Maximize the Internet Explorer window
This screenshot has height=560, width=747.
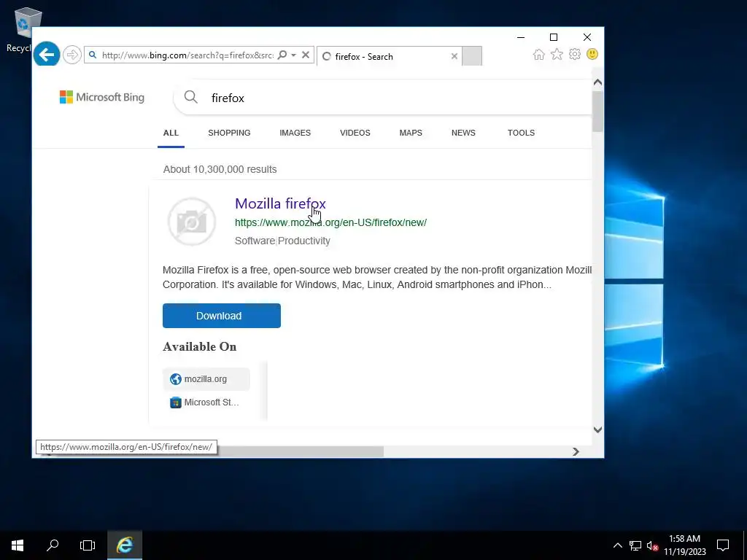tap(554, 37)
